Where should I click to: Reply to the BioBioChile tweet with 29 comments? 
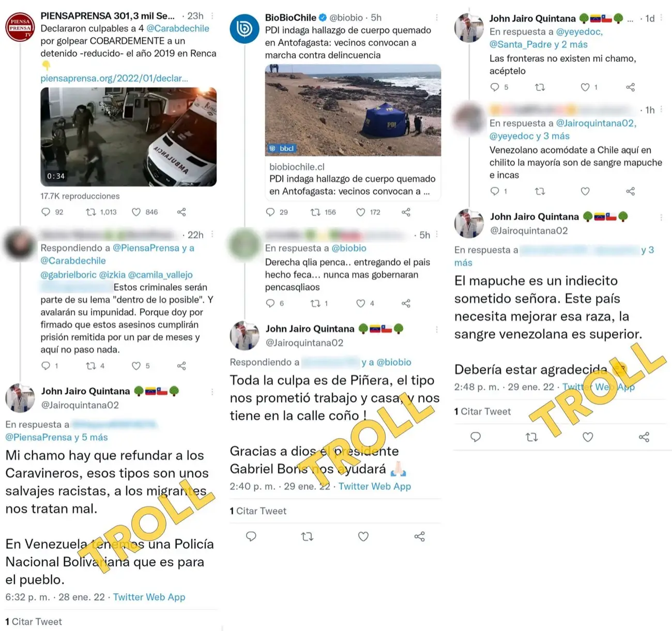[270, 212]
